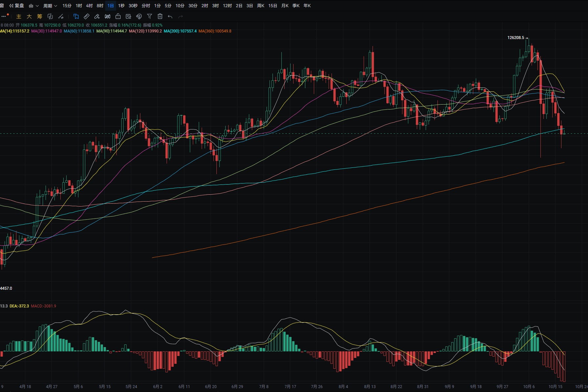Click the ruler measure tool icon
Screen dimensions: 588x392
pyautogui.click(x=87, y=16)
